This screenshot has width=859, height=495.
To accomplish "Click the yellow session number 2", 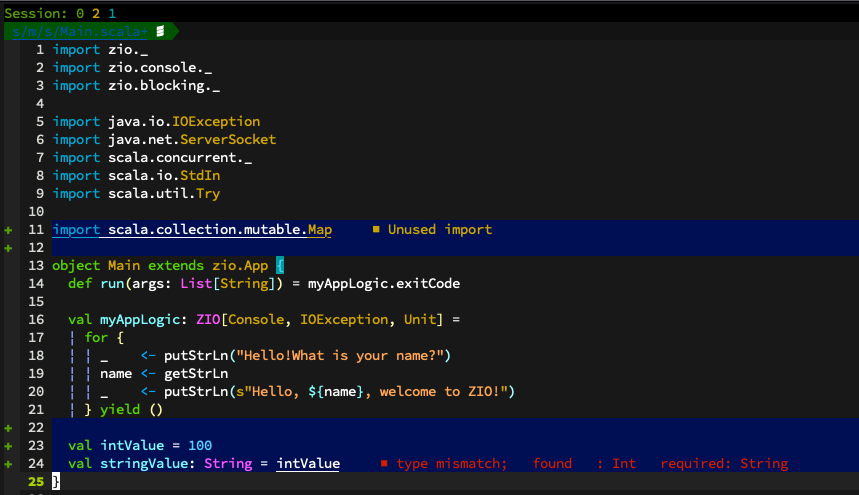I will (x=96, y=13).
